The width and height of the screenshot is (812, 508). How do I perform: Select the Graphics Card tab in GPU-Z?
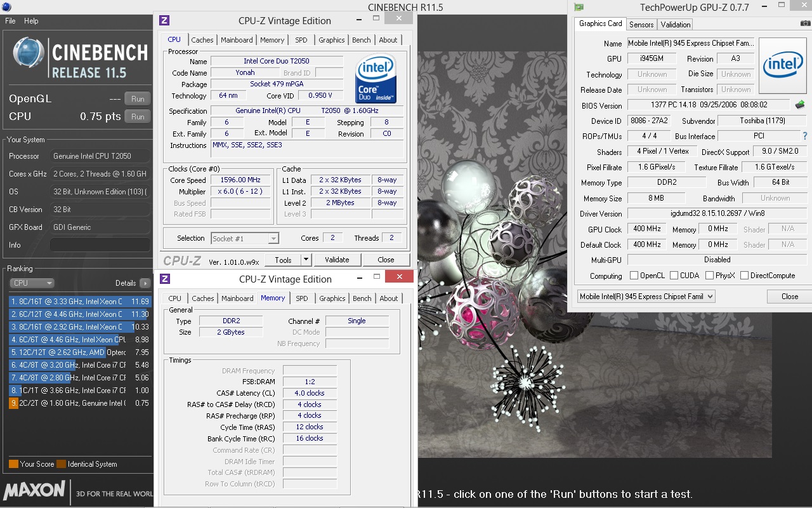[x=600, y=23]
